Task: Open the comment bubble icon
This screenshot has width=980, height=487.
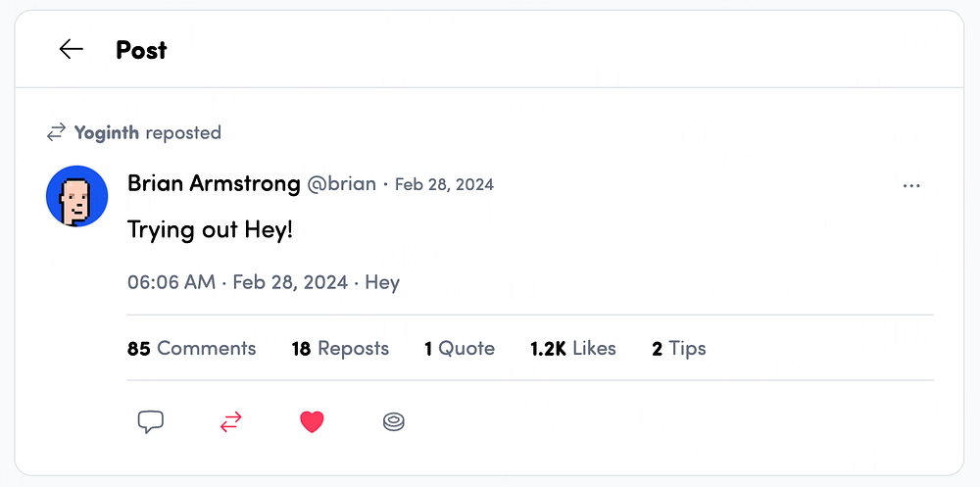Action: pos(150,422)
